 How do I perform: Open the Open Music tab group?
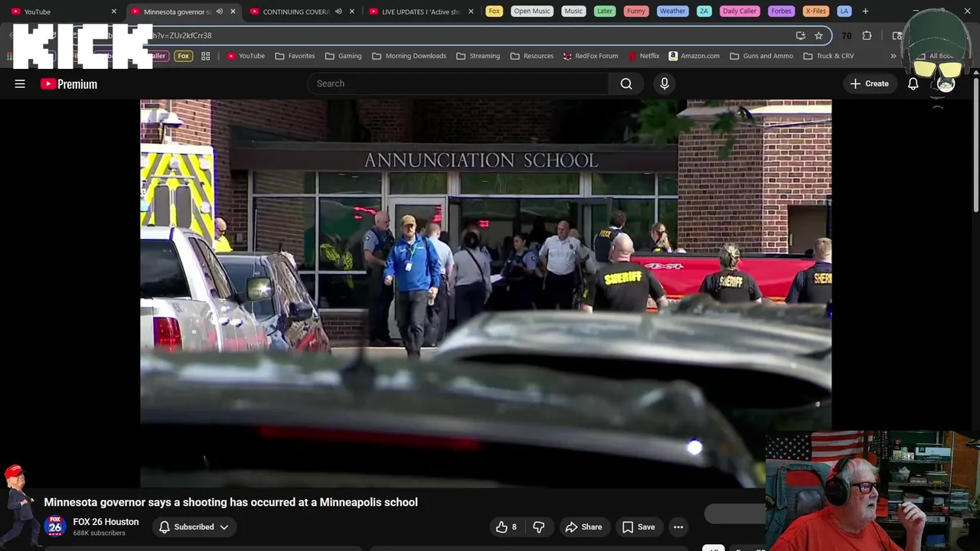tap(532, 11)
